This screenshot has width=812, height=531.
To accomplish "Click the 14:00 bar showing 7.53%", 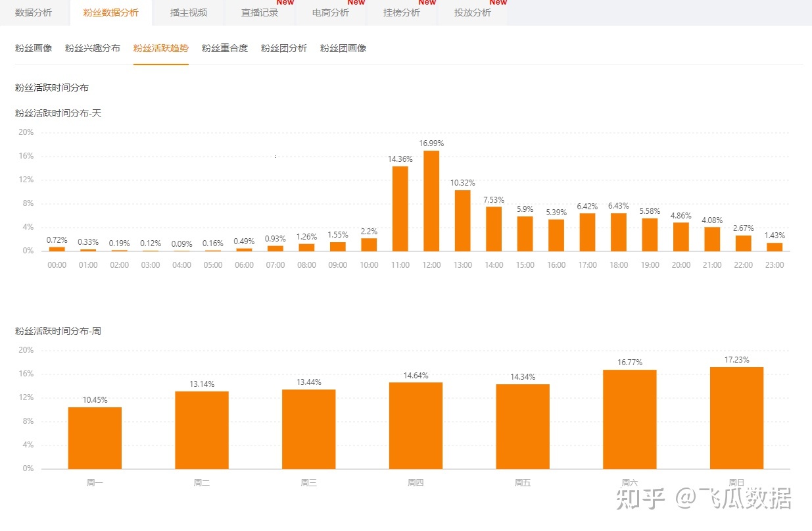I will pyautogui.click(x=494, y=229).
